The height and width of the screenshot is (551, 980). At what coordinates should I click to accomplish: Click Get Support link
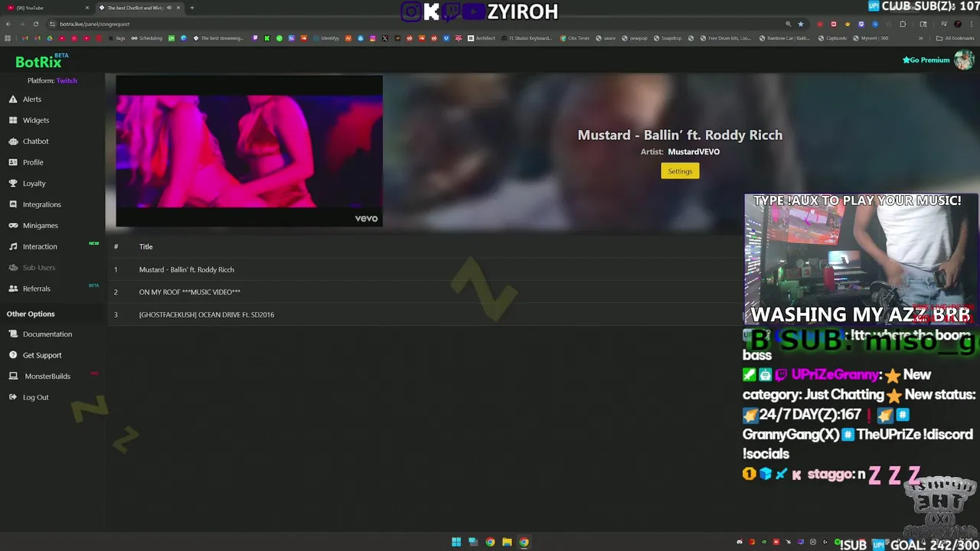pyautogui.click(x=42, y=355)
